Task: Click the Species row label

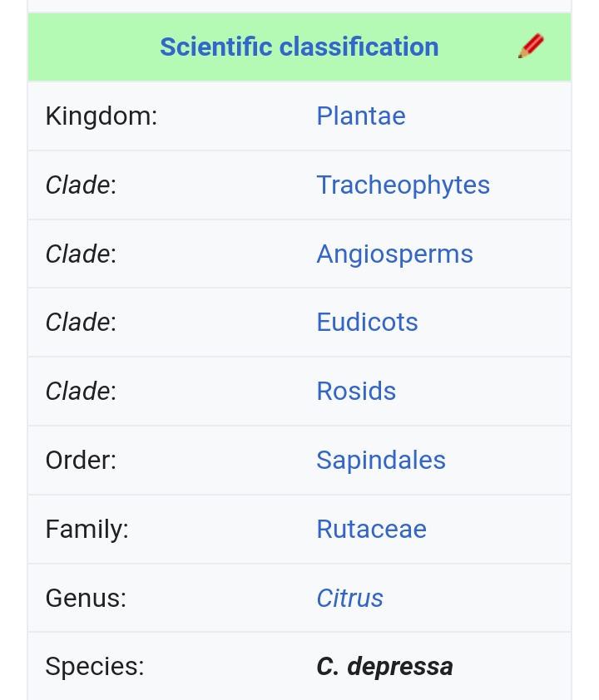Action: pyautogui.click(x=95, y=667)
